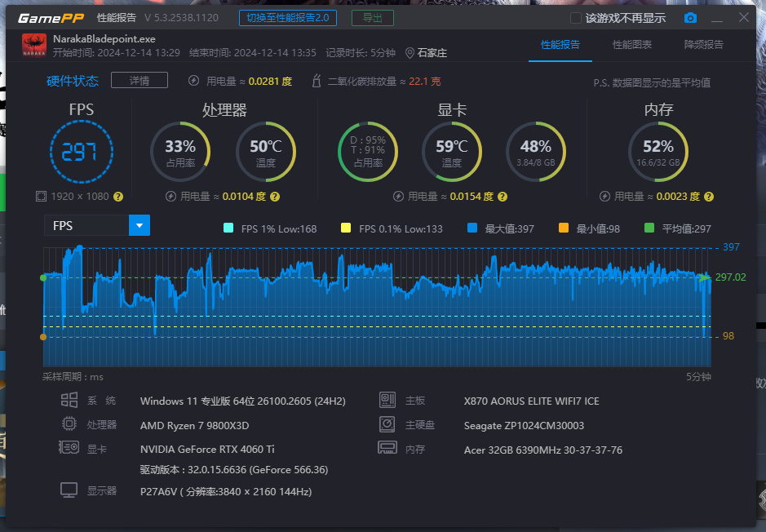This screenshot has width=766, height=532.
Task: Click the 硬件状态 heading link
Action: 73,81
